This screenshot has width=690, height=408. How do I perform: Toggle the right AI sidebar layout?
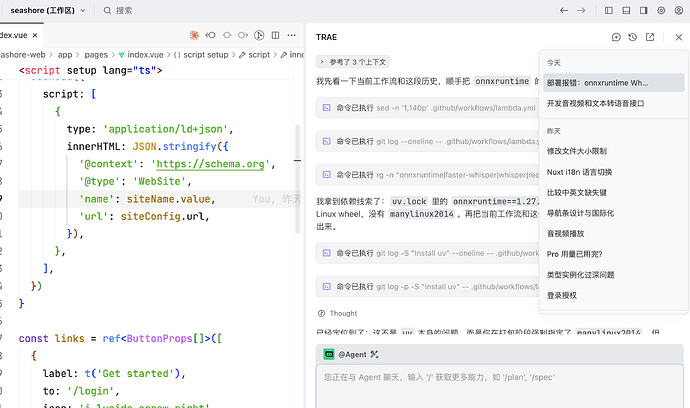pos(643,10)
